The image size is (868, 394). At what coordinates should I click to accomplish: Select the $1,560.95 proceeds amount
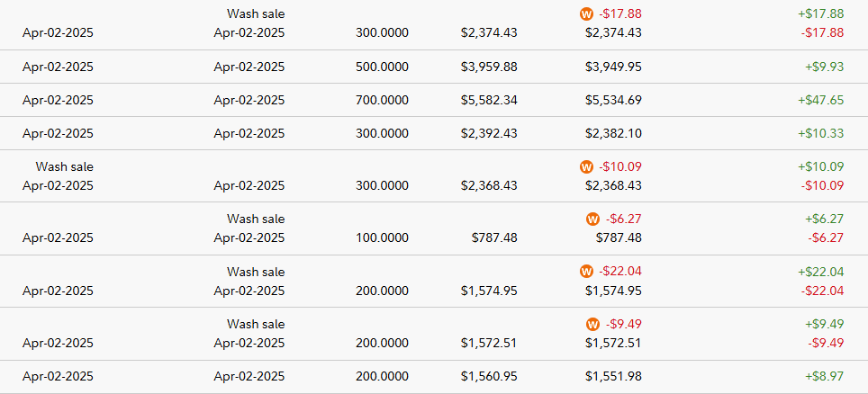coord(489,376)
